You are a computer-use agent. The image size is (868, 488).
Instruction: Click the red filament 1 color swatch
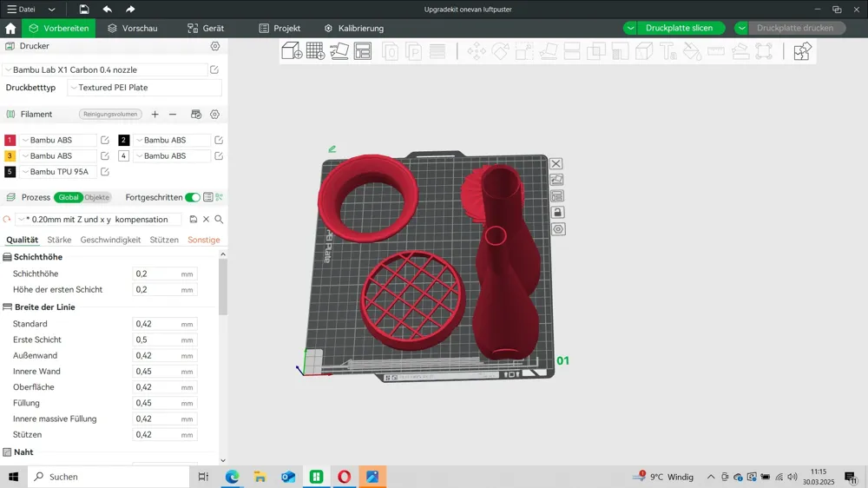pyautogui.click(x=10, y=140)
